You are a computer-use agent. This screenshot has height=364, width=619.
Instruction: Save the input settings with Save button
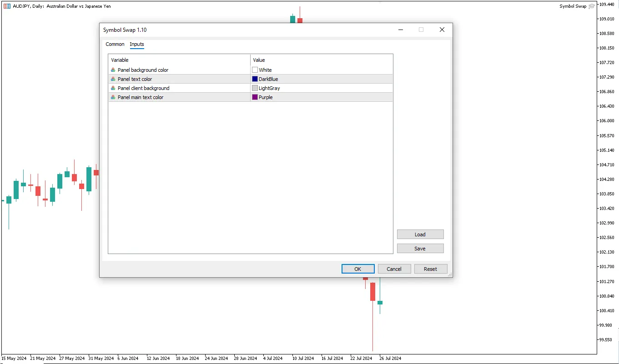point(420,249)
